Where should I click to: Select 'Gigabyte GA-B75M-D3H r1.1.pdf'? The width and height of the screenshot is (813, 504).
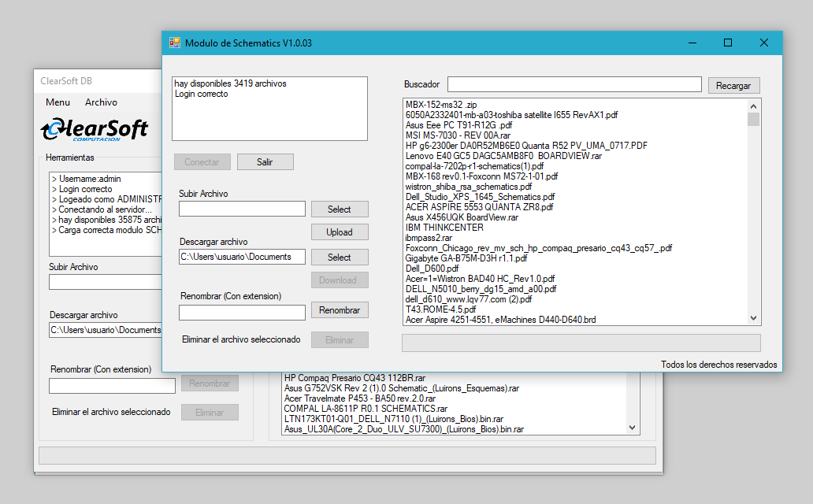(466, 258)
